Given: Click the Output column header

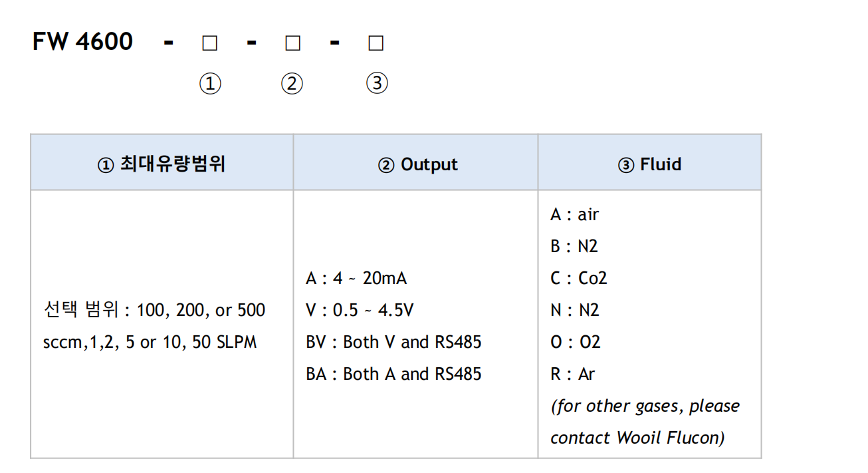Looking at the screenshot, I should click(x=417, y=164).
